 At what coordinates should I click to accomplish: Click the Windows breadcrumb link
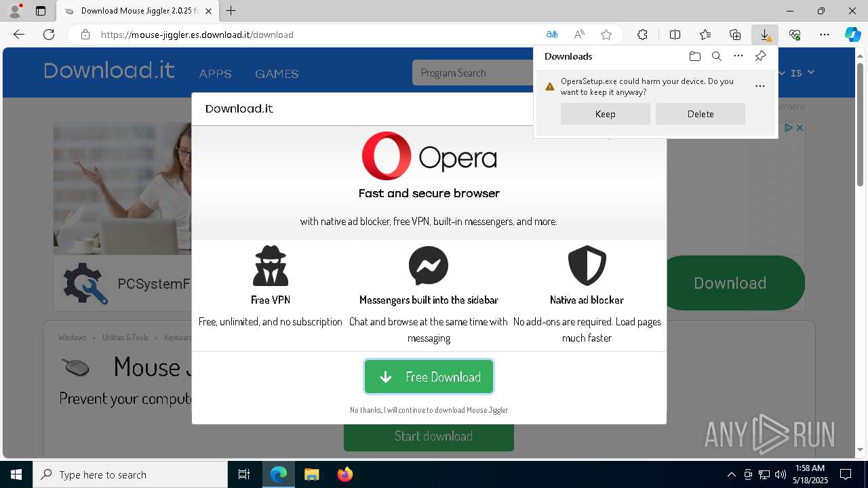pyautogui.click(x=73, y=338)
